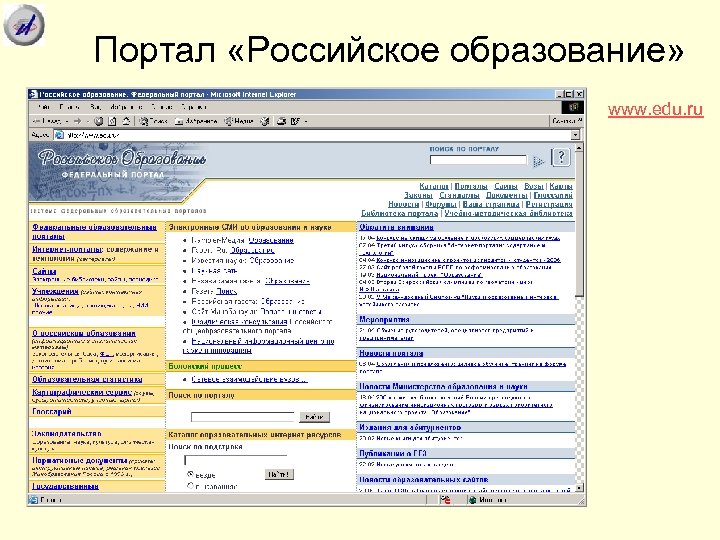Open the Media toolbar button
This screenshot has width=720, height=540.
pyautogui.click(x=239, y=121)
